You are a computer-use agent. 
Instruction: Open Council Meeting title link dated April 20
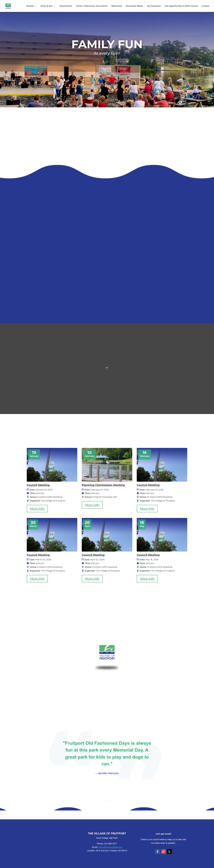[x=93, y=555]
